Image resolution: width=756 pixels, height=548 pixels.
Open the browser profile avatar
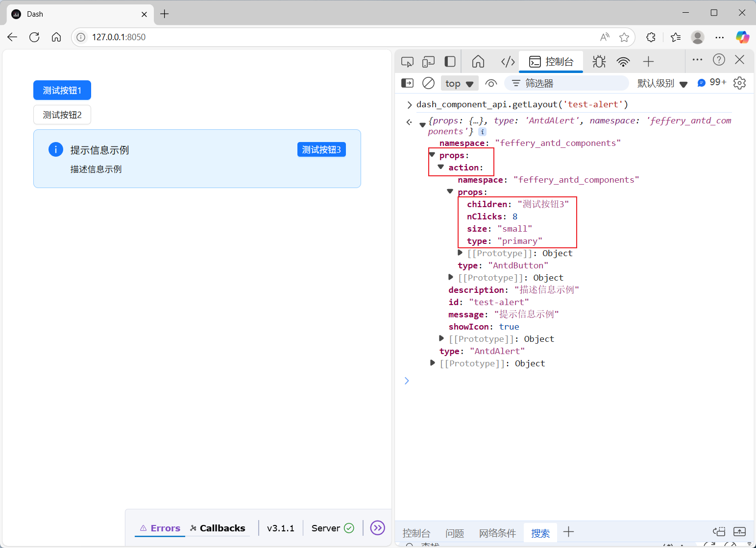(698, 37)
